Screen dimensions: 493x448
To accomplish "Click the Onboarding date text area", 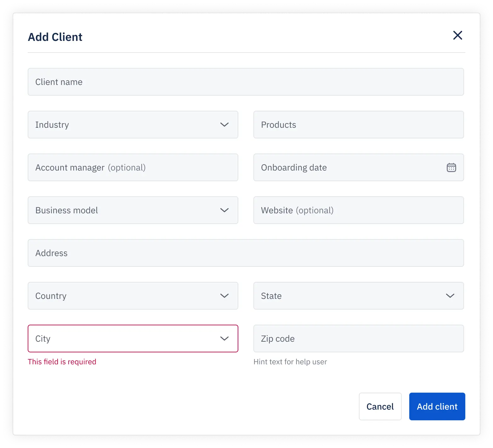I will tap(346, 167).
